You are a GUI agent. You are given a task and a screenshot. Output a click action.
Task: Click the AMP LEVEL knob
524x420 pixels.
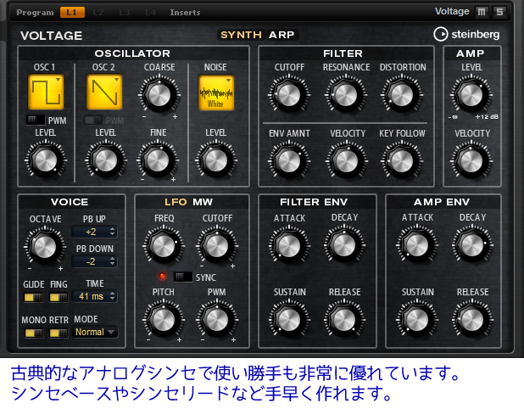point(471,95)
